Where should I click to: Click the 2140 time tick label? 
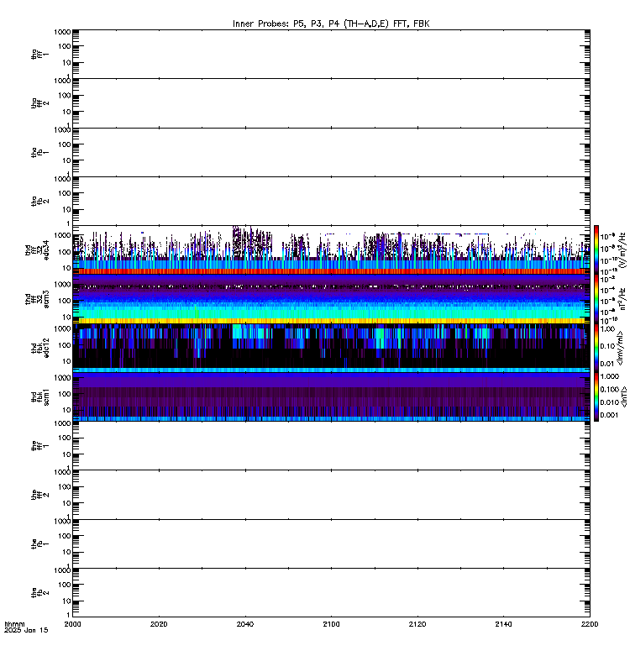pyautogui.click(x=503, y=624)
